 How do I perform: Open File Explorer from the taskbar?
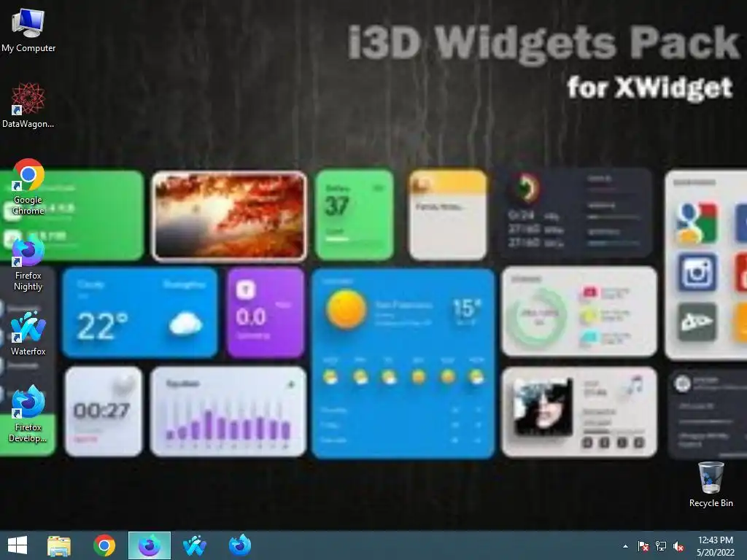coord(59,545)
